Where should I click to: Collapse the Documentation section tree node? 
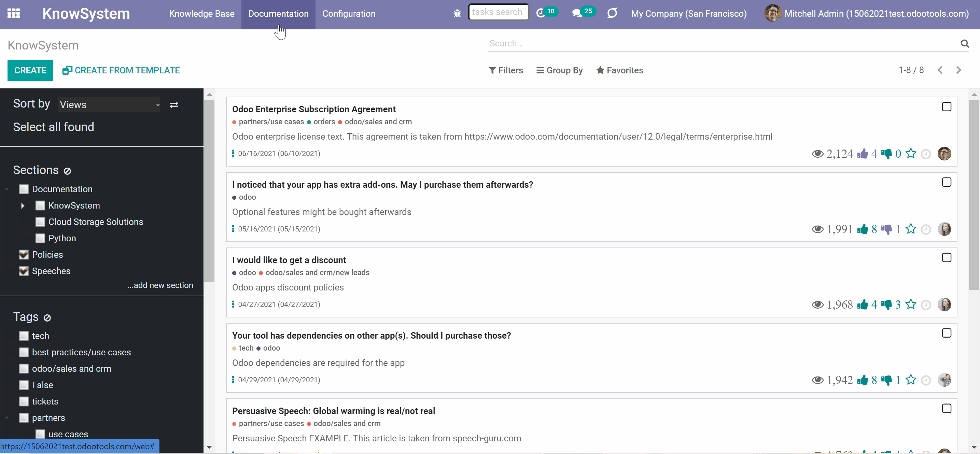6,189
